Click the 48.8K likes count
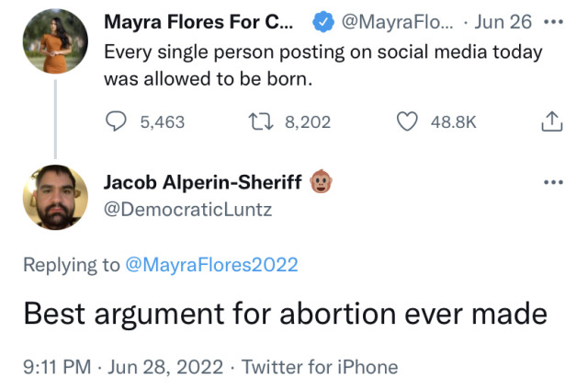 (454, 121)
